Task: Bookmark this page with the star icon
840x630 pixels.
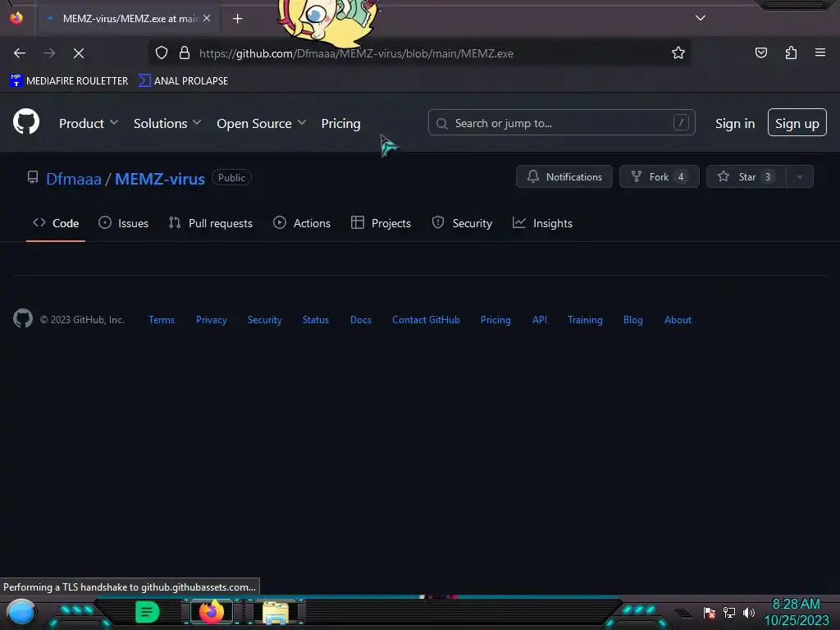Action: (678, 52)
